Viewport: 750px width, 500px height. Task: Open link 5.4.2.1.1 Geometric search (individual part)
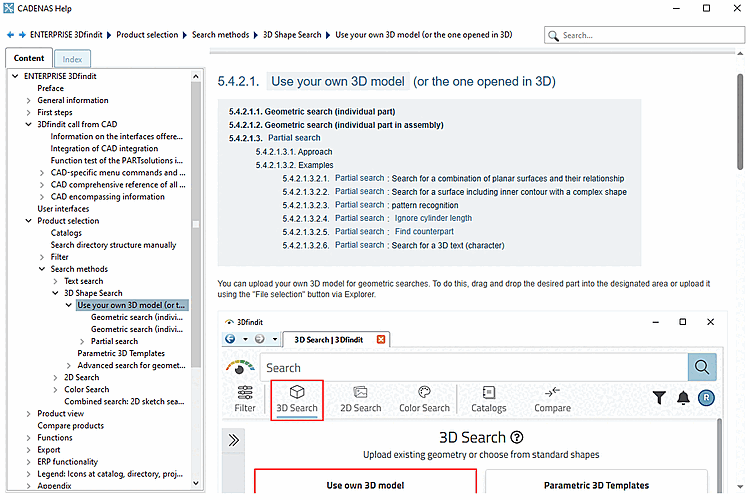click(312, 111)
